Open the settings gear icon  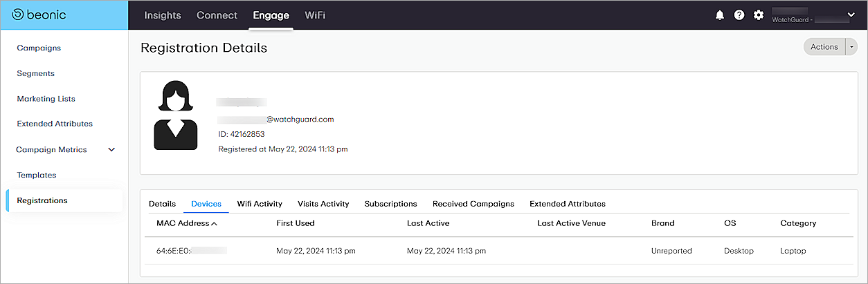pyautogui.click(x=759, y=15)
